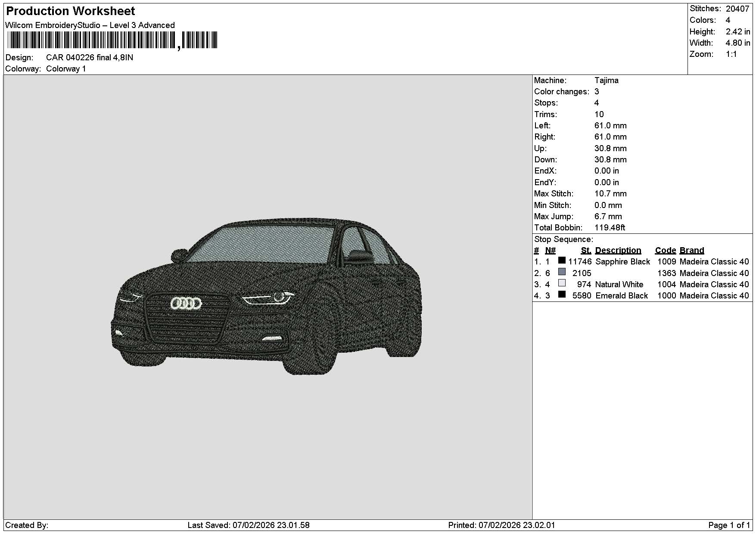756x534 pixels.
Task: Select the "Production Worksheet" title
Action: [x=71, y=11]
